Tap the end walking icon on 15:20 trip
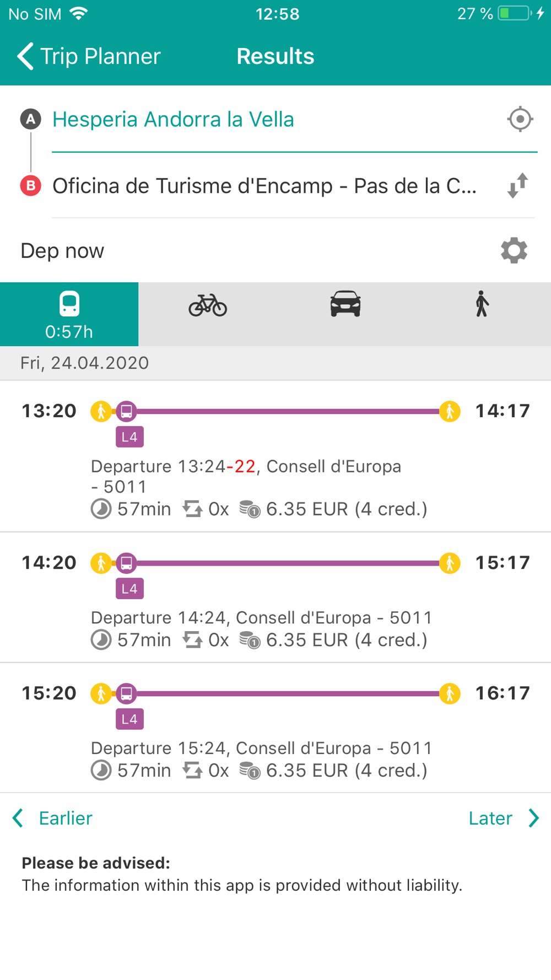The height and width of the screenshot is (980, 551). pos(450,693)
